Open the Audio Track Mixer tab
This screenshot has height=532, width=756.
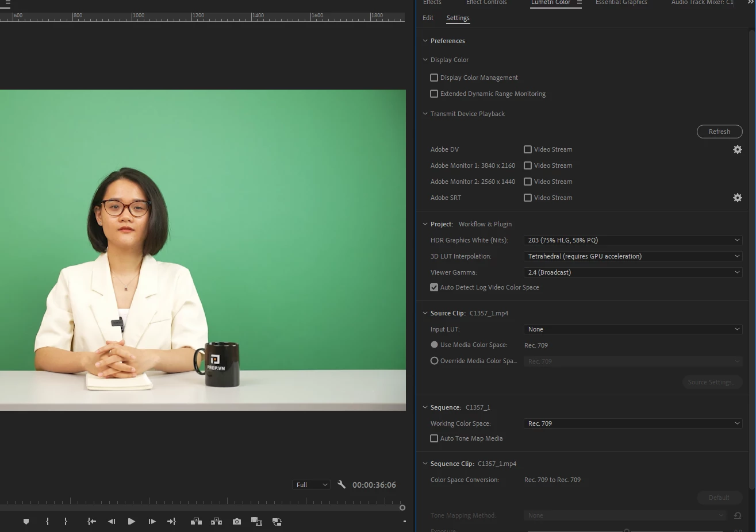tap(703, 3)
